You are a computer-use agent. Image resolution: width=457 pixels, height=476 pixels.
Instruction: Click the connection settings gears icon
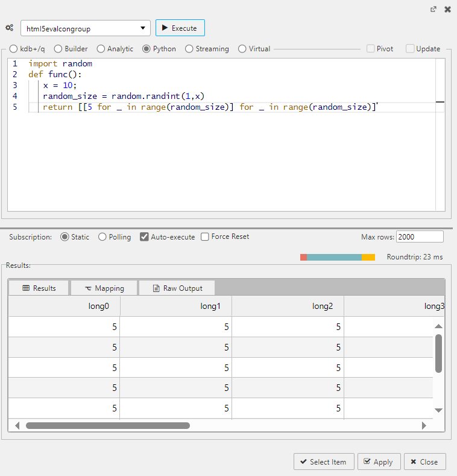coord(10,28)
